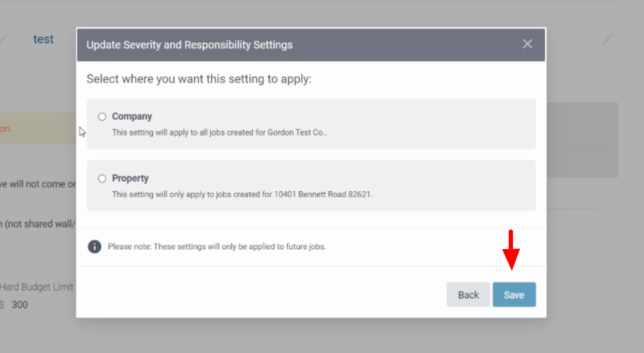Viewport: 644px width, 353px height.
Task: Click the "Select where you want" heading
Action: point(199,79)
